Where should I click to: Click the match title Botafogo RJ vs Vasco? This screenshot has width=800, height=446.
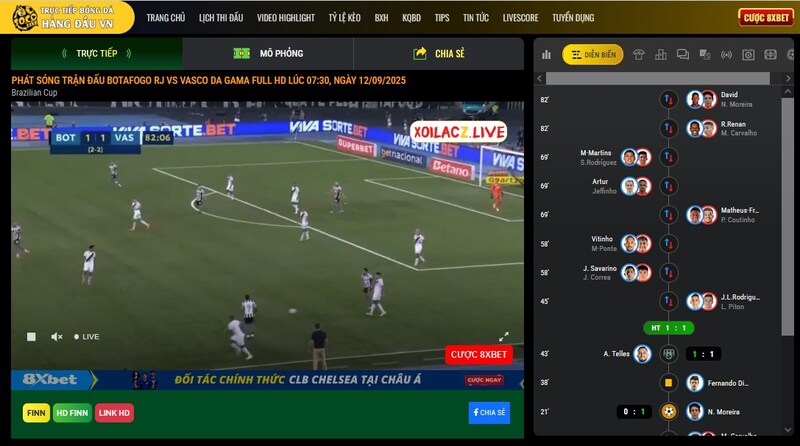pos(209,80)
